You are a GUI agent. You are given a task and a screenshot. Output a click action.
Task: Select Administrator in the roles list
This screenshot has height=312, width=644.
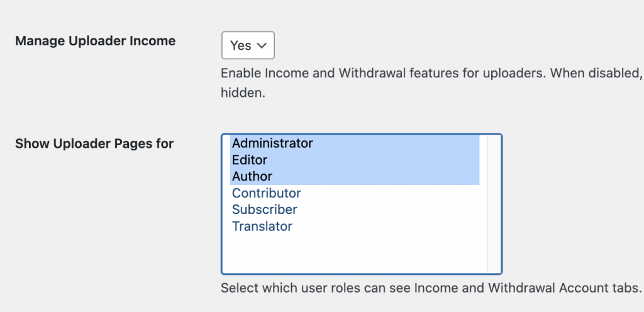point(272,143)
